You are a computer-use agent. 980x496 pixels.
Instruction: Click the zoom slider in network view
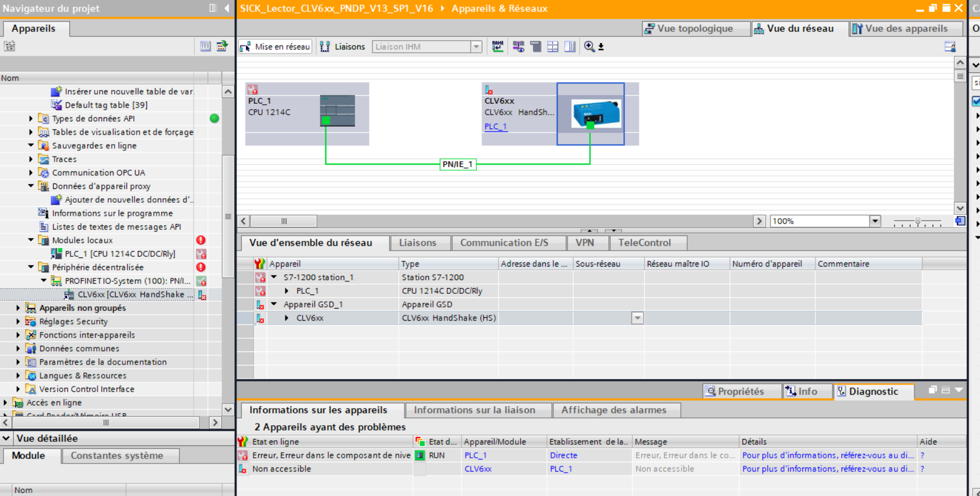pyautogui.click(x=917, y=222)
